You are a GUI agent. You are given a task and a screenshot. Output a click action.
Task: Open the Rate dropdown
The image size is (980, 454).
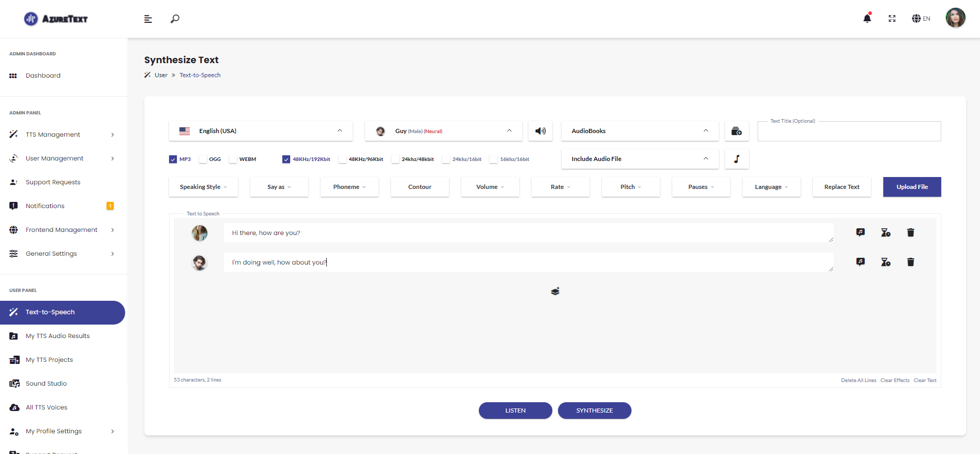tap(561, 187)
